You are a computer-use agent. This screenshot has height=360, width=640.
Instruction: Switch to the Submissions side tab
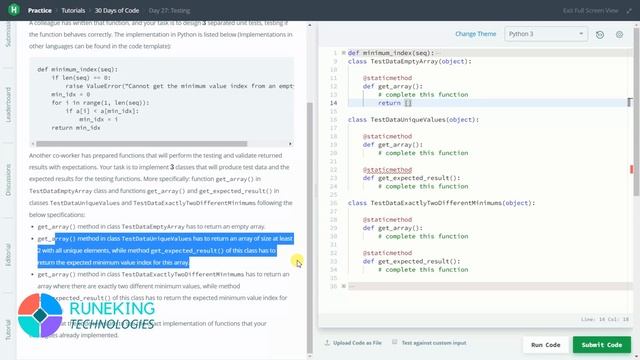(8, 35)
